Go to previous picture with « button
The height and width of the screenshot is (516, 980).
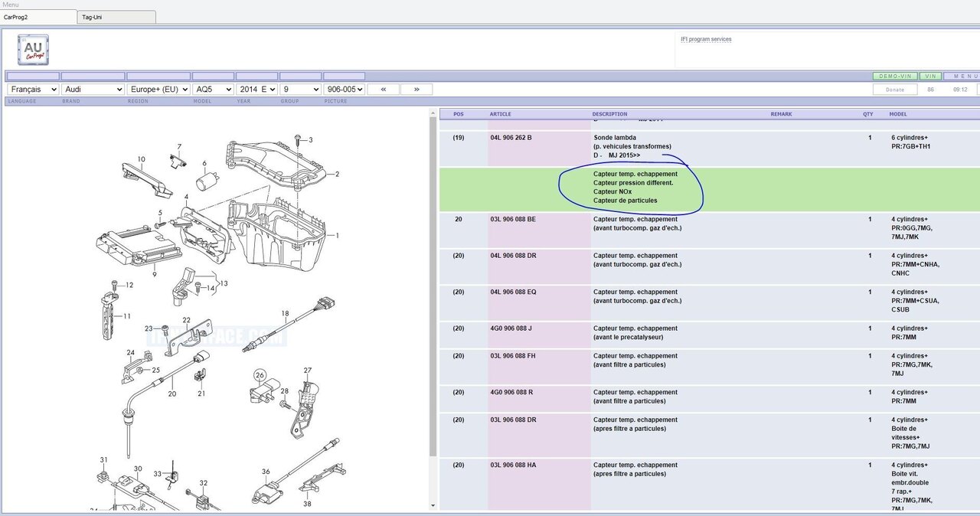383,90
